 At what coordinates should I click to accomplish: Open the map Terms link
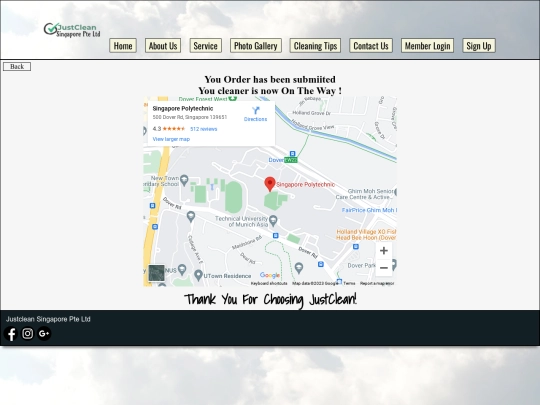(x=349, y=283)
